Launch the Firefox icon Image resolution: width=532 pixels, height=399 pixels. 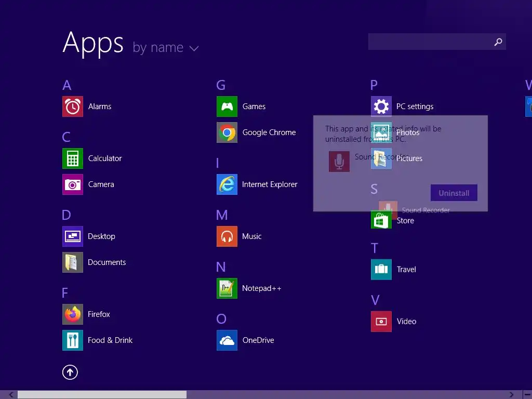click(x=73, y=314)
